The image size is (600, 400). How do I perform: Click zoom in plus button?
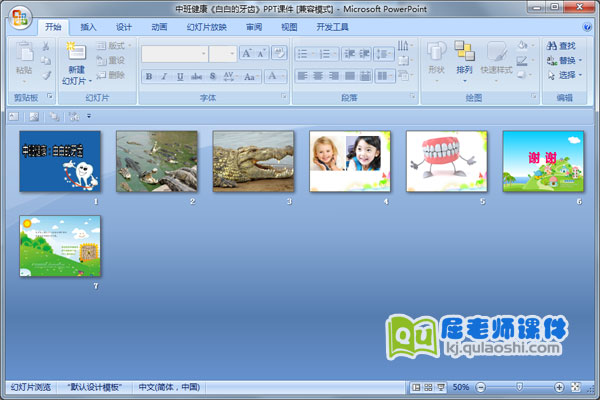[559, 387]
